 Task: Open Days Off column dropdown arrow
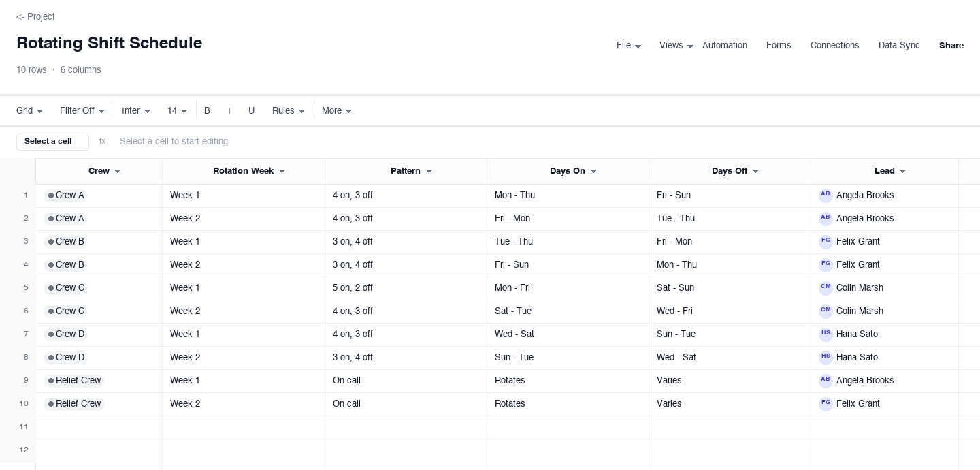coord(755,172)
